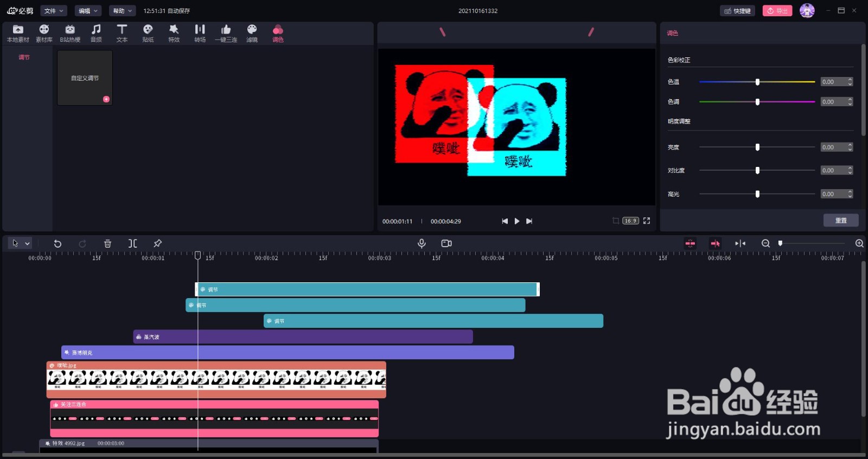Toggle the magnetic snap track icon
Screen dimensions: 868x459
(x=690, y=243)
